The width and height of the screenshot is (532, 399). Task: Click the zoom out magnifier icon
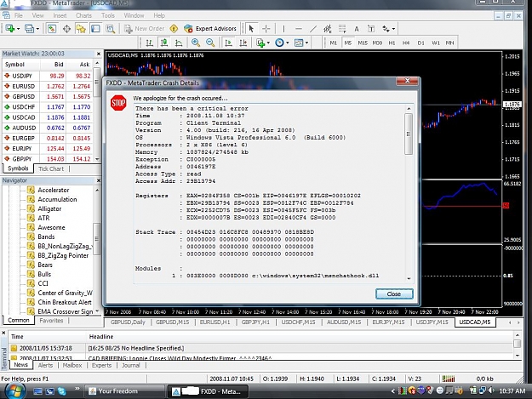[210, 43]
